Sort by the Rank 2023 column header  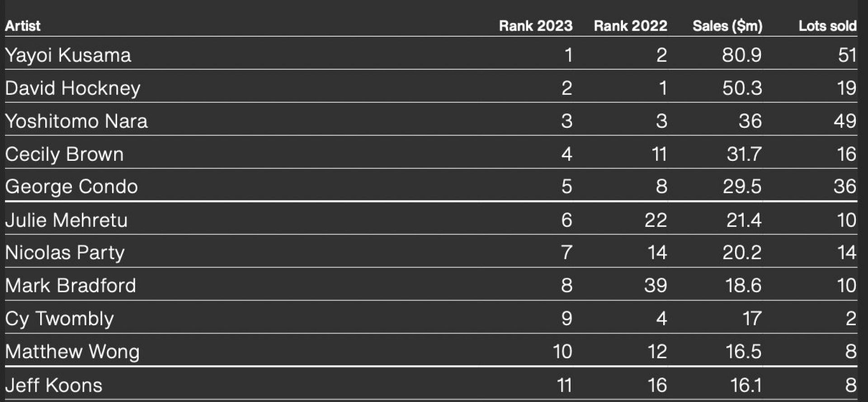pyautogui.click(x=535, y=26)
